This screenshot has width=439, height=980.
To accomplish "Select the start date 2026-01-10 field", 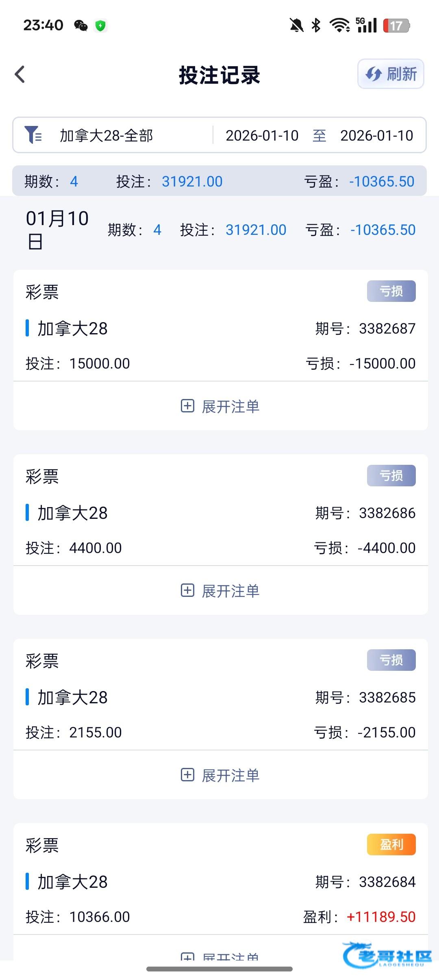I will pos(262,135).
